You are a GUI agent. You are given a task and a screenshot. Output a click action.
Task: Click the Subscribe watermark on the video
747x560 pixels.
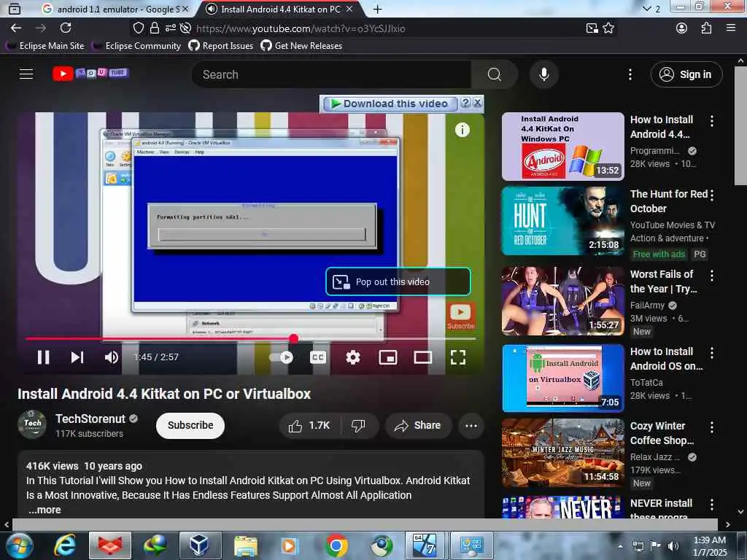pyautogui.click(x=460, y=316)
